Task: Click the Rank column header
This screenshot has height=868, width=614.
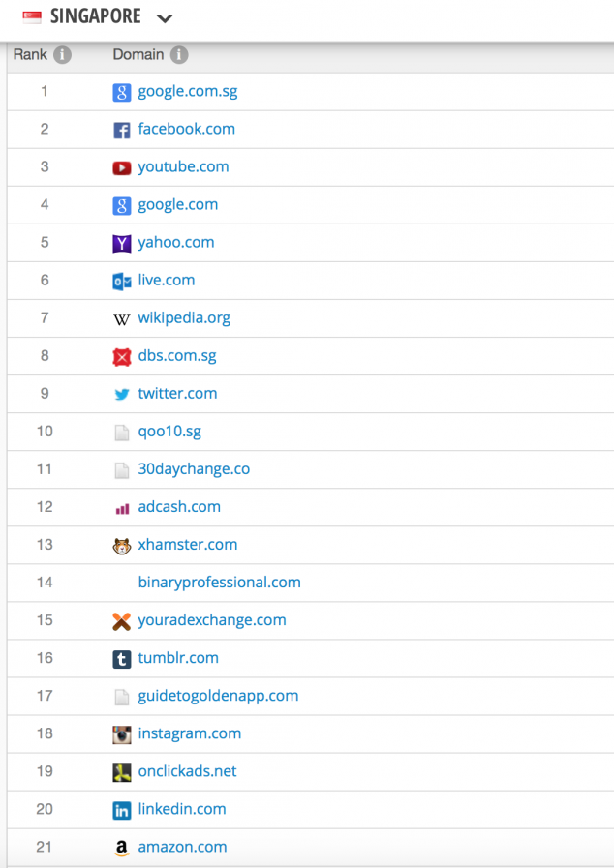Action: pos(30,55)
